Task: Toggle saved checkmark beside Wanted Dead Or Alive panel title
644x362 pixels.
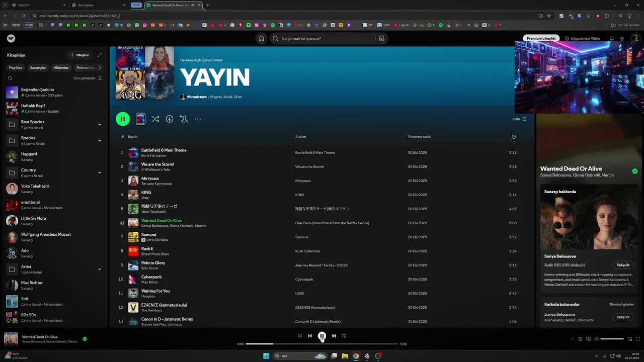Action: 635,171
